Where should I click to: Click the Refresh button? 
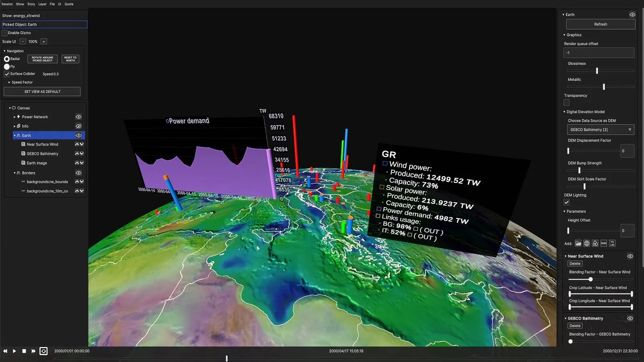click(600, 24)
